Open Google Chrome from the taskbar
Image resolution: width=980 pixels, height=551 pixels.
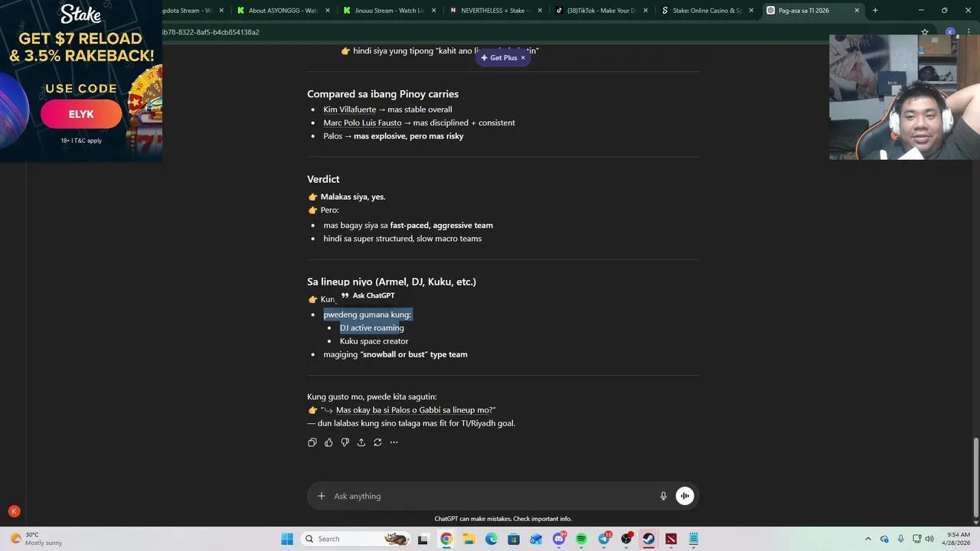coord(446,539)
